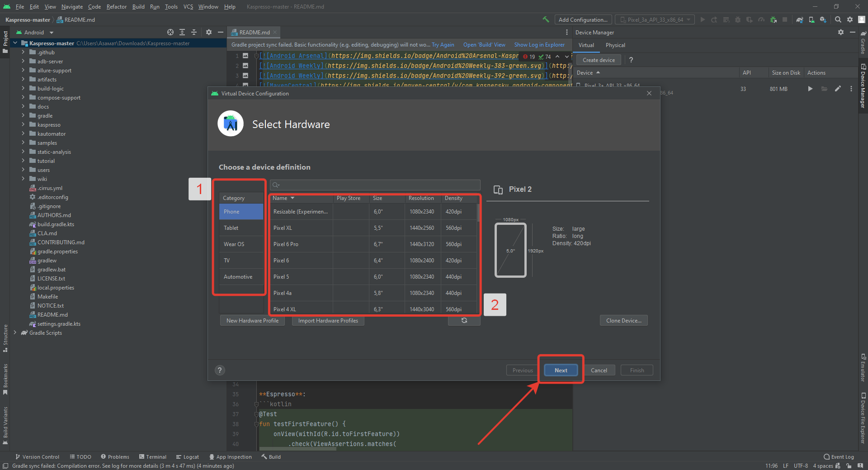Expand Gradle Scripts node
Screen dimensions: 868x470
pyautogui.click(x=15, y=332)
